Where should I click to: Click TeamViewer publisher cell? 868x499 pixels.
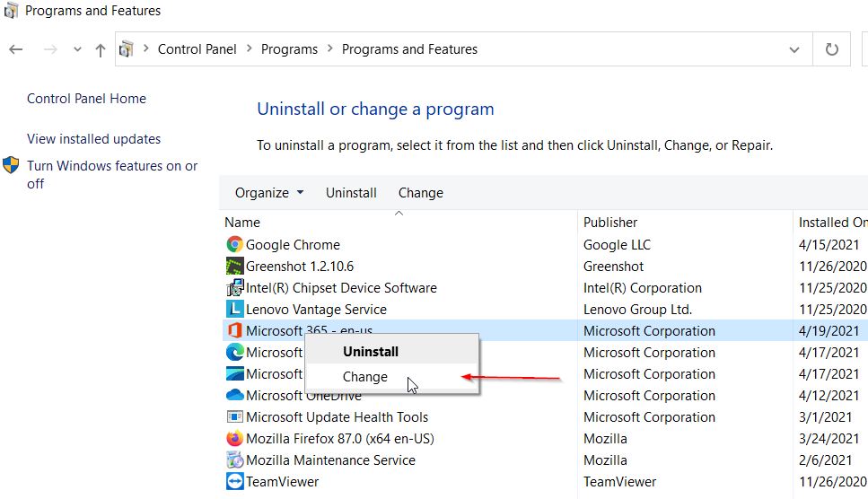pyautogui.click(x=619, y=482)
